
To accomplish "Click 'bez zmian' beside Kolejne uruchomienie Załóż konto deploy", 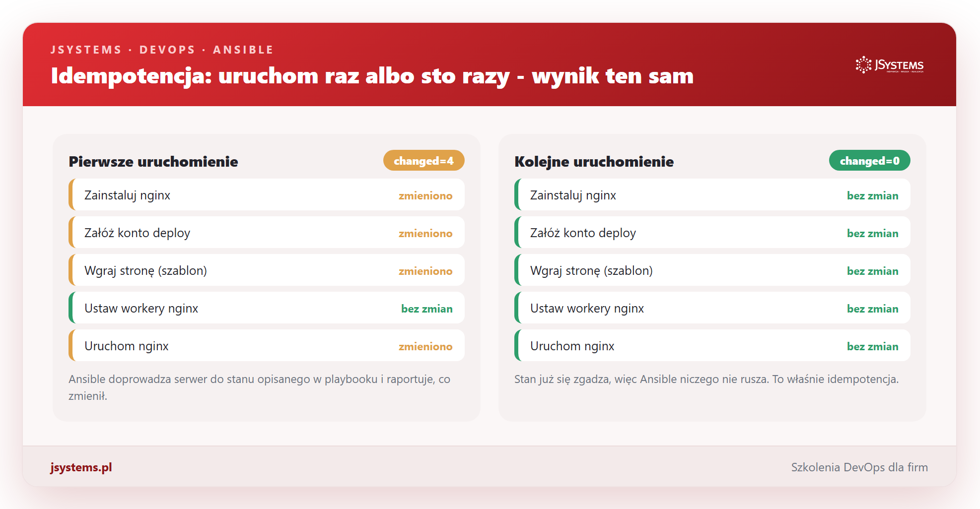I will point(873,234).
